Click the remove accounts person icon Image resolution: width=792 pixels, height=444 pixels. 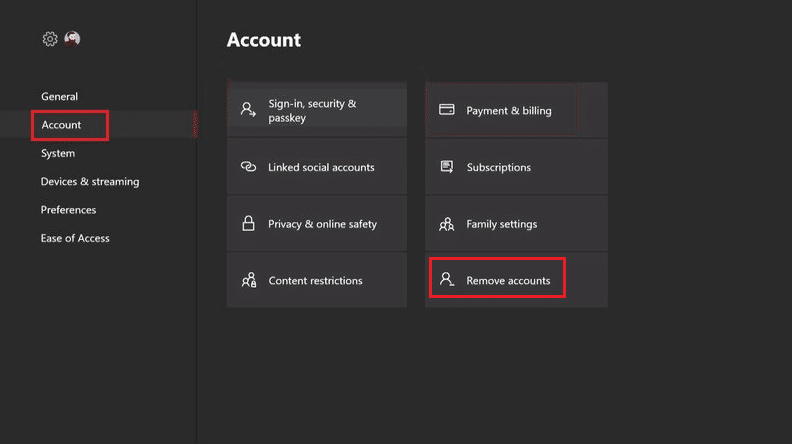[447, 280]
